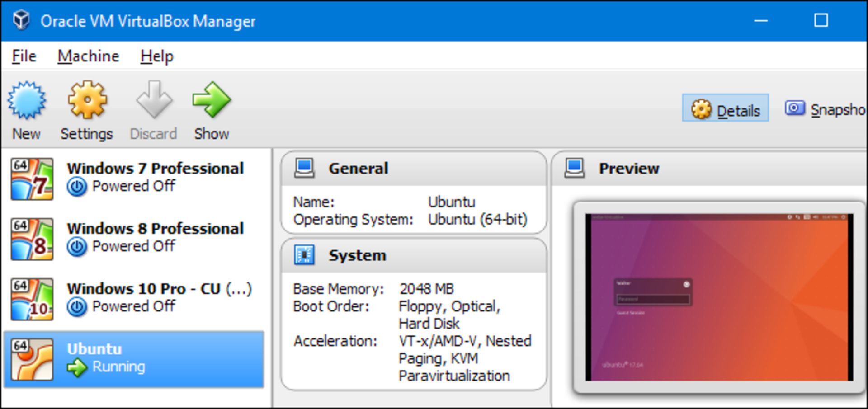Open Settings using the gear icon

(x=87, y=100)
